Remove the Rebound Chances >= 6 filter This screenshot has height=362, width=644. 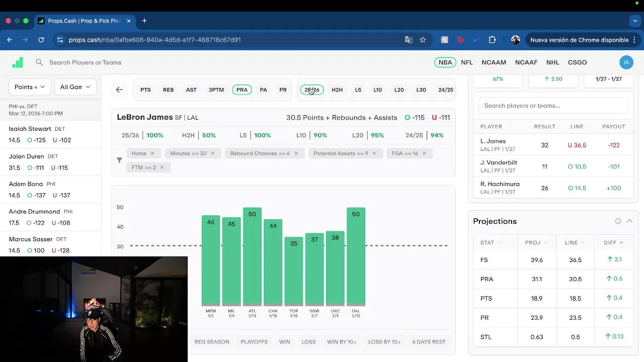point(296,153)
